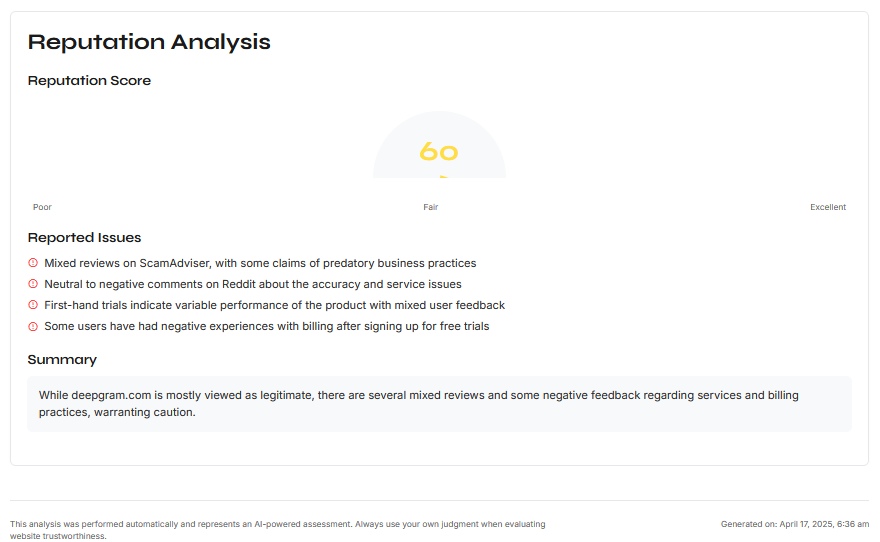Click the Summary subheading
This screenshot has height=542, width=880.
tap(62, 360)
